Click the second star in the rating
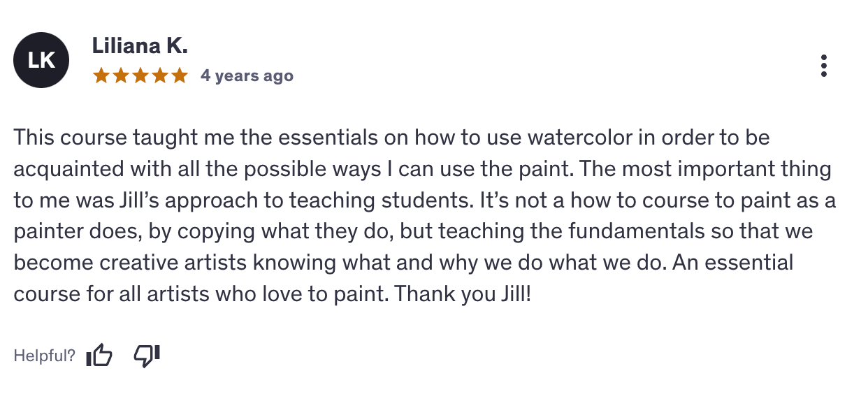The image size is (868, 408). [x=121, y=75]
